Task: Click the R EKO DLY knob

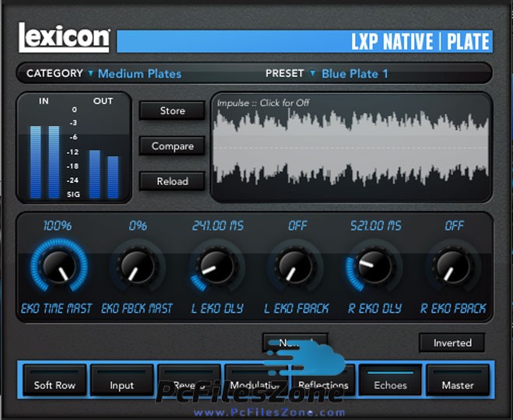Action: [374, 267]
